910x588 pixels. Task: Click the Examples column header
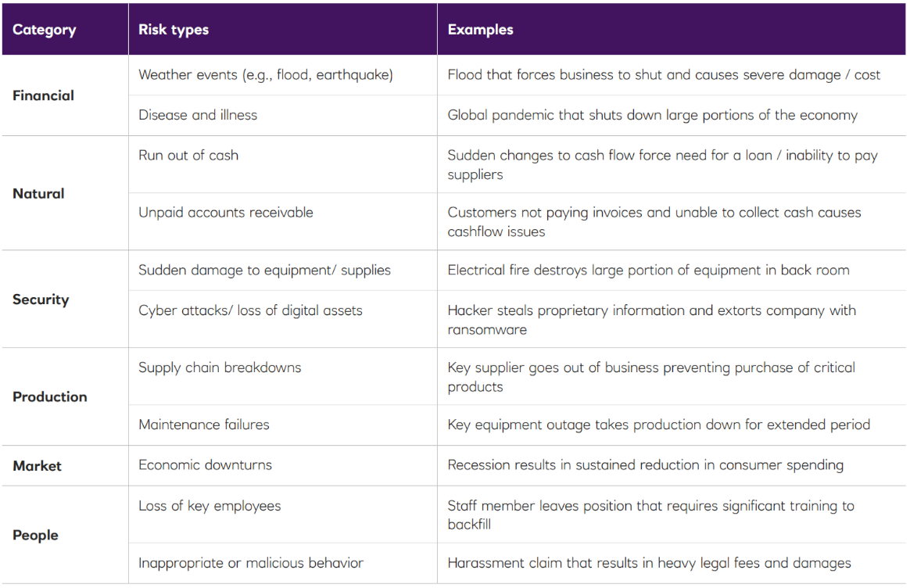pyautogui.click(x=480, y=30)
